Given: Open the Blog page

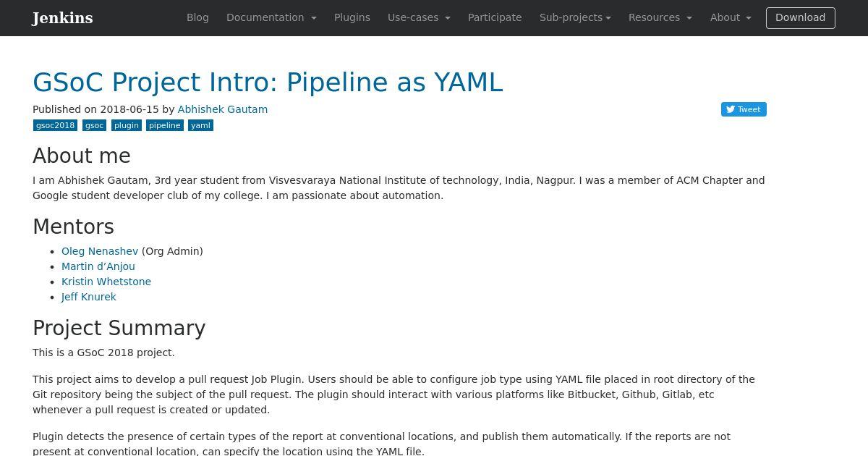Looking at the screenshot, I should 197,17.
